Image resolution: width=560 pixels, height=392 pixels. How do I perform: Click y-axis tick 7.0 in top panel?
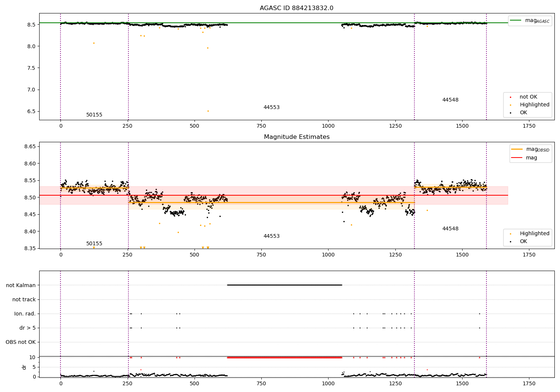pyautogui.click(x=31, y=90)
